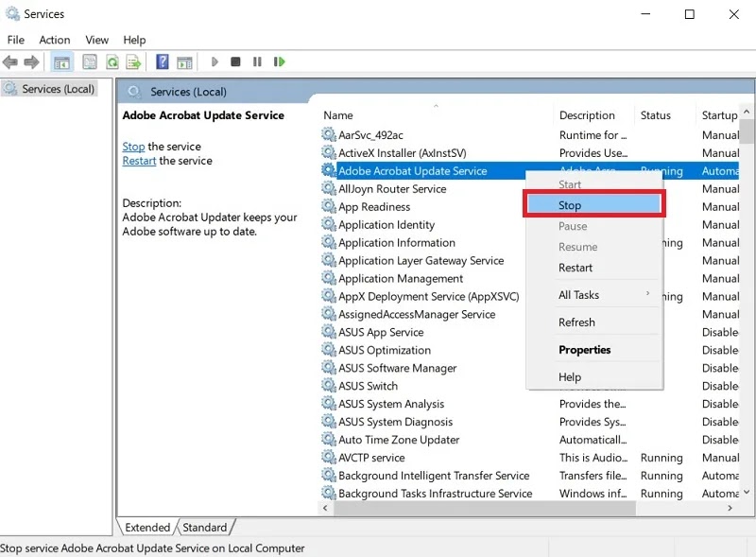The image size is (756, 557).
Task: Click gear icon of Adobe Acrobat Update Service
Action: 329,170
